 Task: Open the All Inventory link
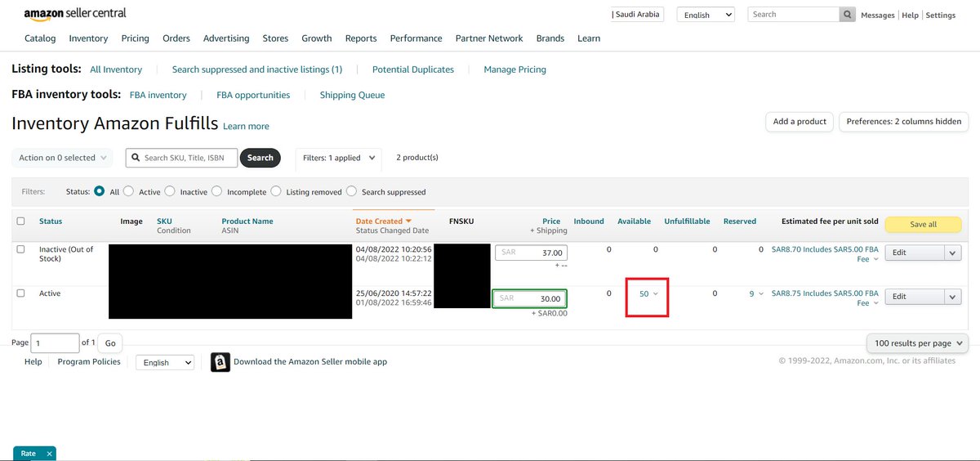tap(116, 69)
